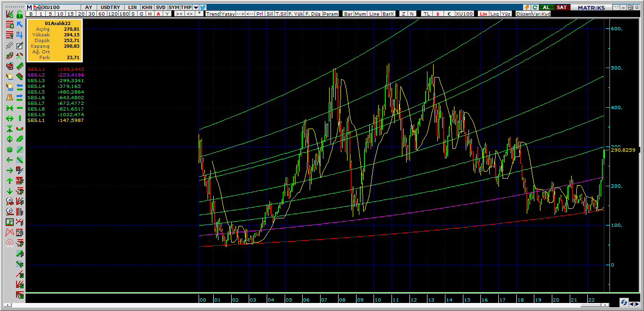Select the pencil note tool in sidebar
Image resolution: width=644 pixels, height=311 pixels.
coord(20,46)
